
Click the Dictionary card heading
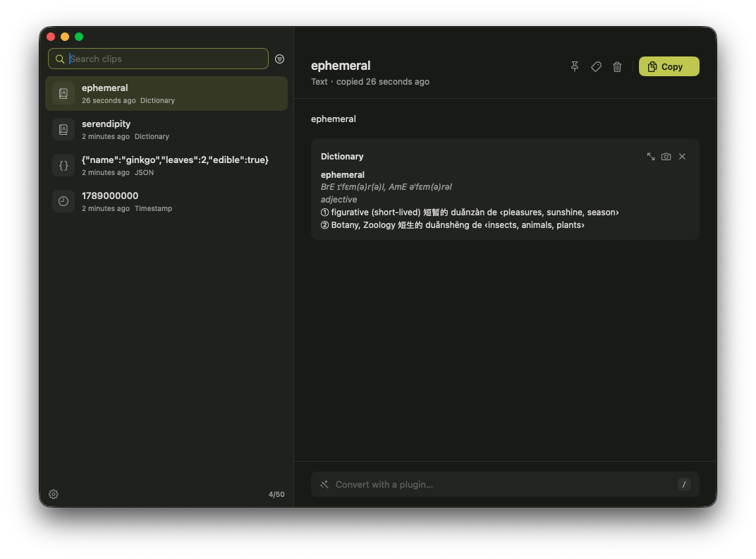point(342,157)
